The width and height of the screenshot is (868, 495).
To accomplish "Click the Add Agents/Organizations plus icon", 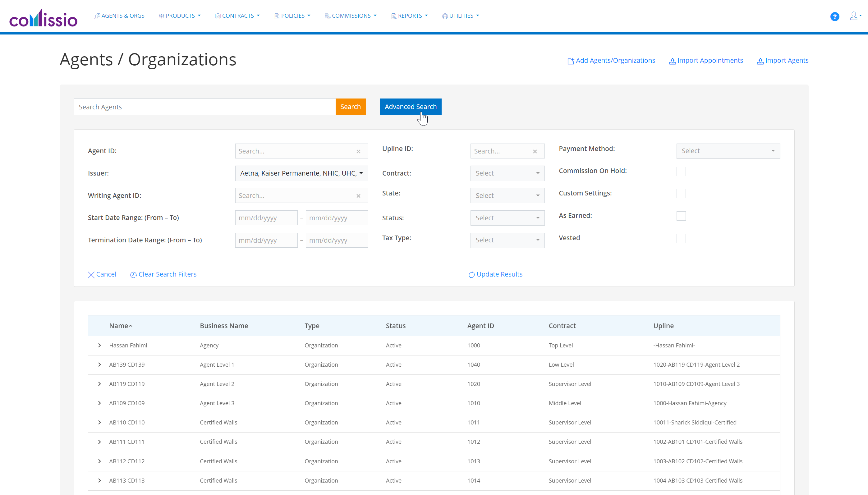I will point(571,61).
